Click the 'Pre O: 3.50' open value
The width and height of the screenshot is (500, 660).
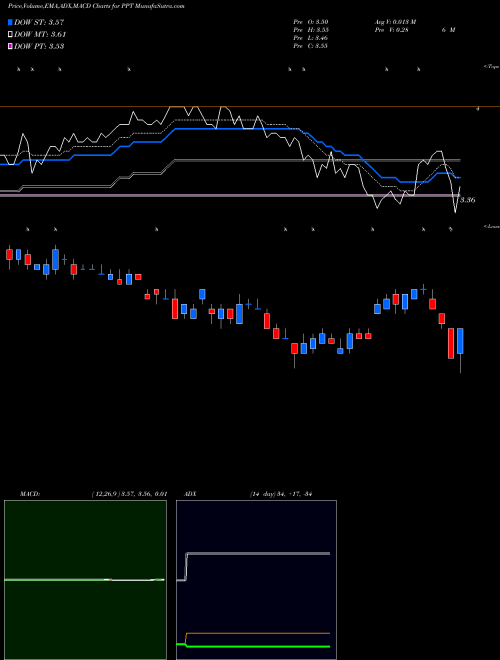[311, 22]
